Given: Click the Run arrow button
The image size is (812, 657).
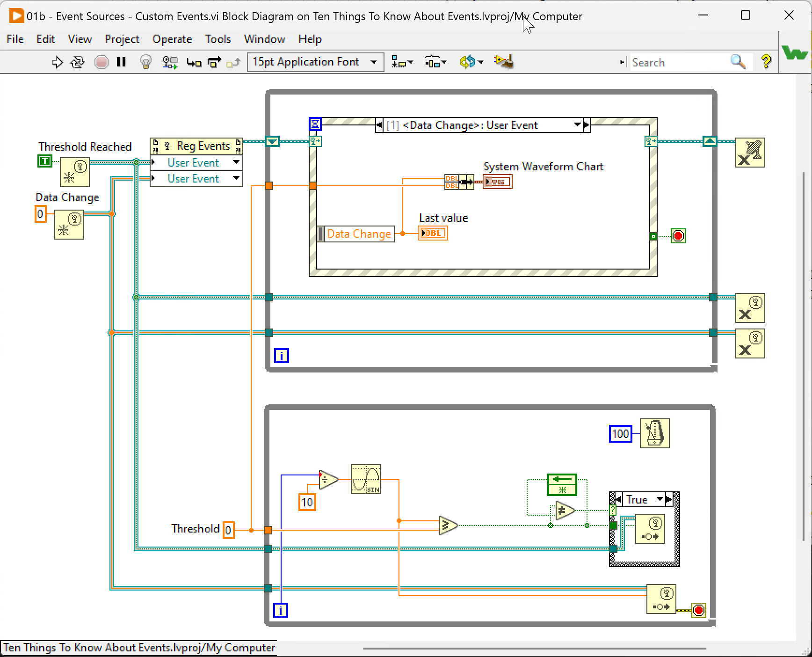Looking at the screenshot, I should pos(57,62).
